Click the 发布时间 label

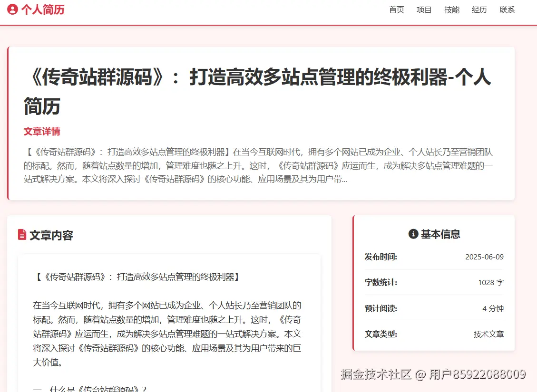point(381,257)
